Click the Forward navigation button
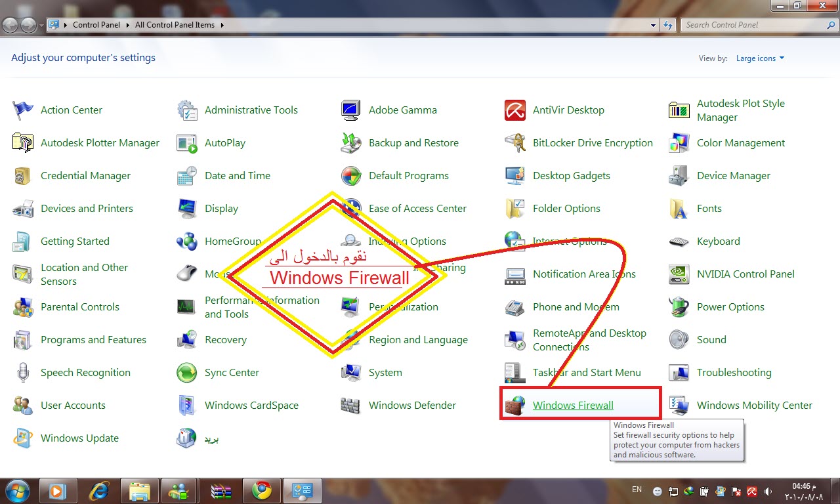 29,25
